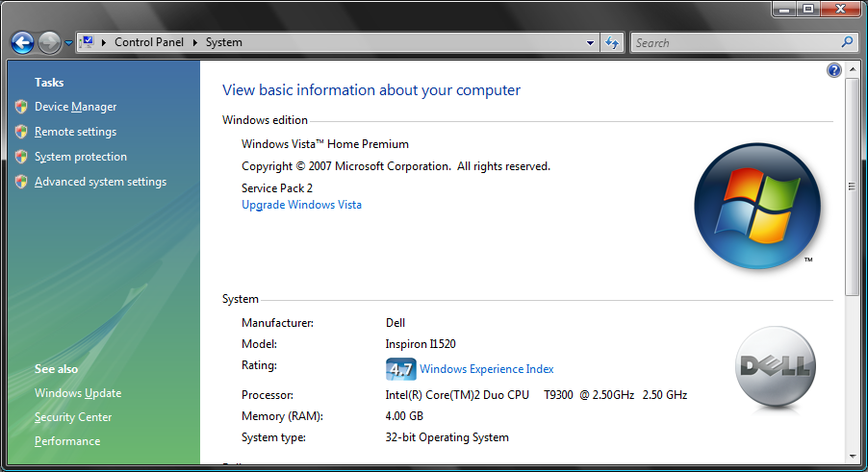Click the Inspiron I1520 model value
The image size is (868, 472).
421,344
